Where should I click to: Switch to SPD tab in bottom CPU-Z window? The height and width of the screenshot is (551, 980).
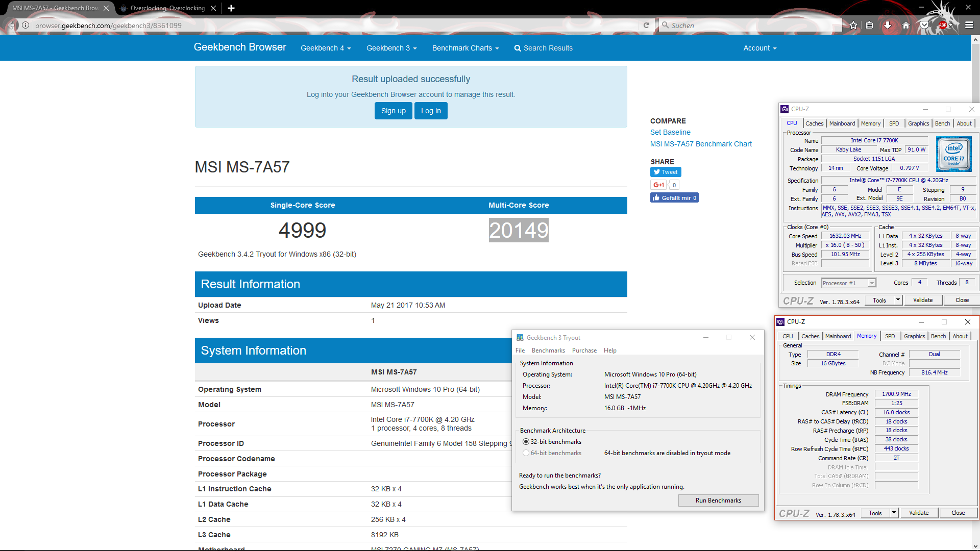pyautogui.click(x=890, y=336)
